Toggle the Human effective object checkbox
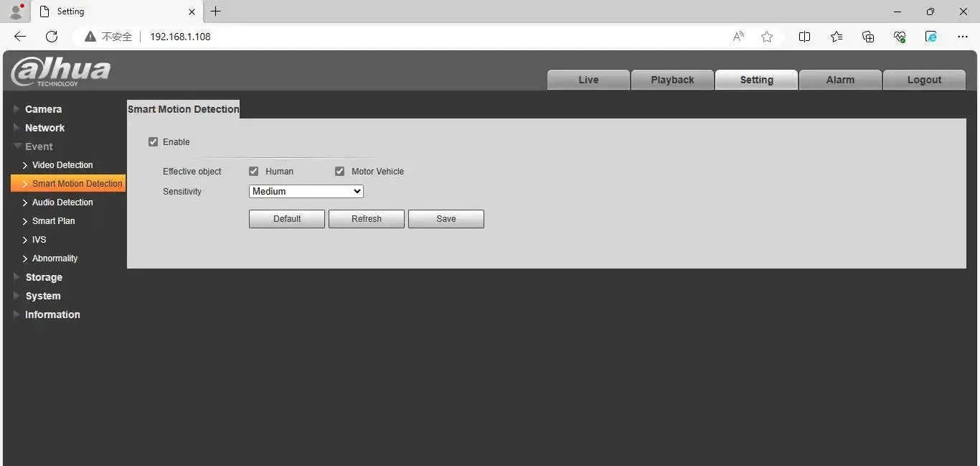980x466 pixels. 253,172
